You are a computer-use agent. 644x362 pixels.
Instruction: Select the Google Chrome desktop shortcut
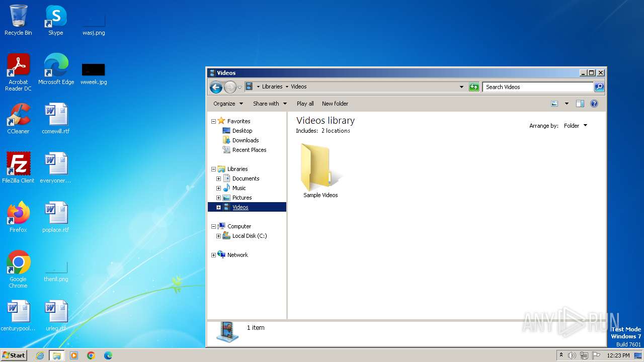pyautogui.click(x=18, y=269)
